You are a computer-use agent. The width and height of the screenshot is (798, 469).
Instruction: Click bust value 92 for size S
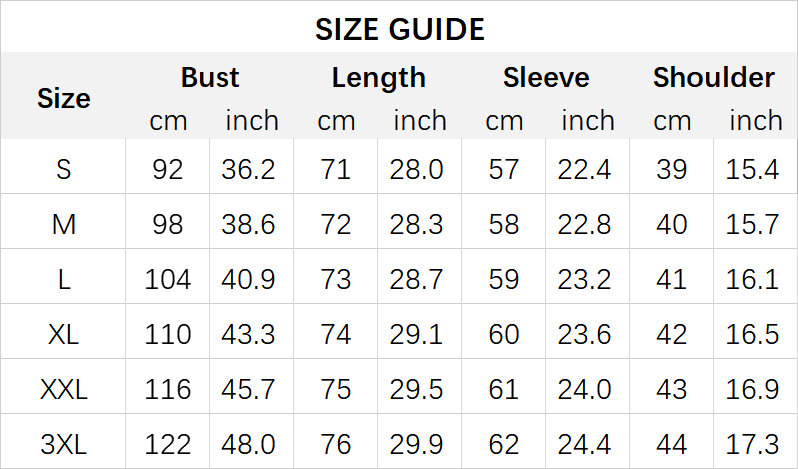(168, 169)
